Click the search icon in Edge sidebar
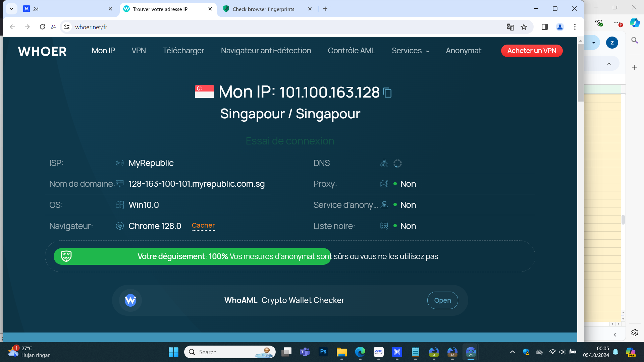Image resolution: width=644 pixels, height=362 pixels. (635, 41)
